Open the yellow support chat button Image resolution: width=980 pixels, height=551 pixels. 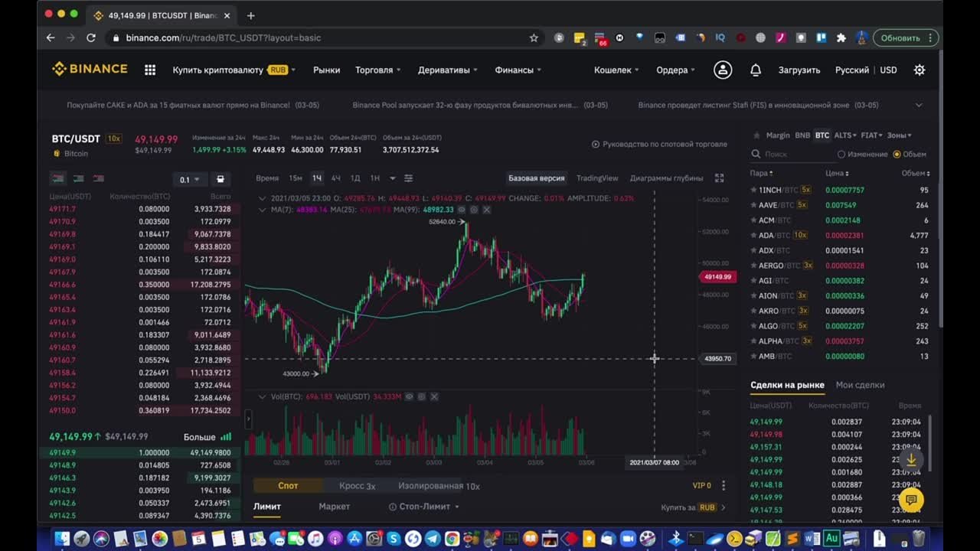click(x=911, y=500)
